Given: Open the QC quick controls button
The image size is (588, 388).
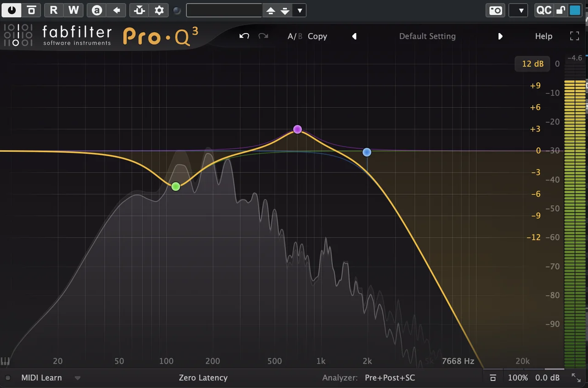Looking at the screenshot, I should pyautogui.click(x=543, y=10).
